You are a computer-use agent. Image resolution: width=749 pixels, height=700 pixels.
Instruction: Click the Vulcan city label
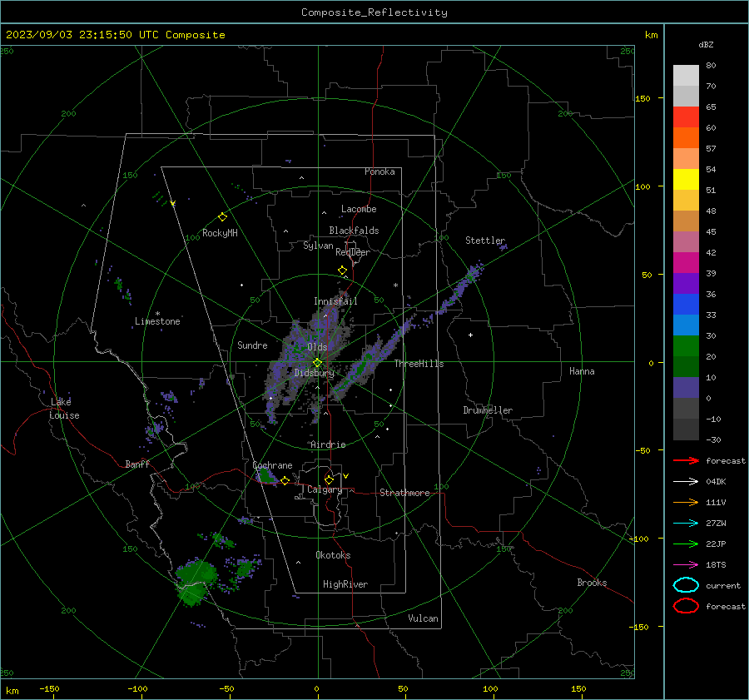pos(423,618)
